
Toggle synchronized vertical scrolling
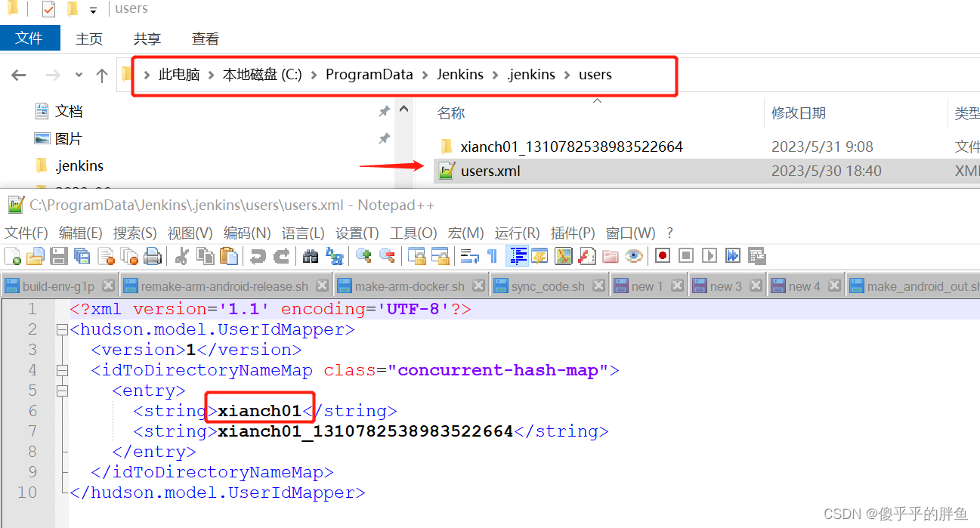(416, 256)
